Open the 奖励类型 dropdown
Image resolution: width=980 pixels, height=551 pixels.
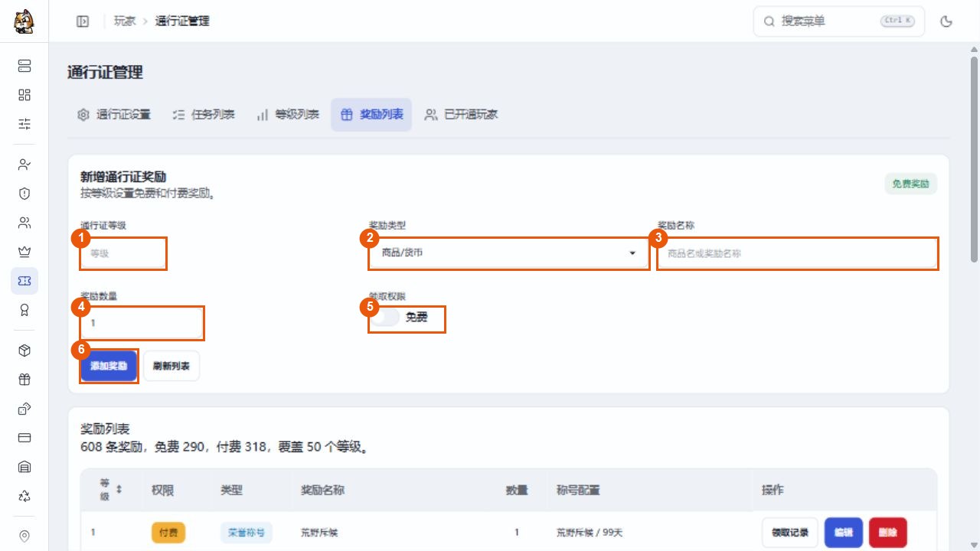pos(508,253)
